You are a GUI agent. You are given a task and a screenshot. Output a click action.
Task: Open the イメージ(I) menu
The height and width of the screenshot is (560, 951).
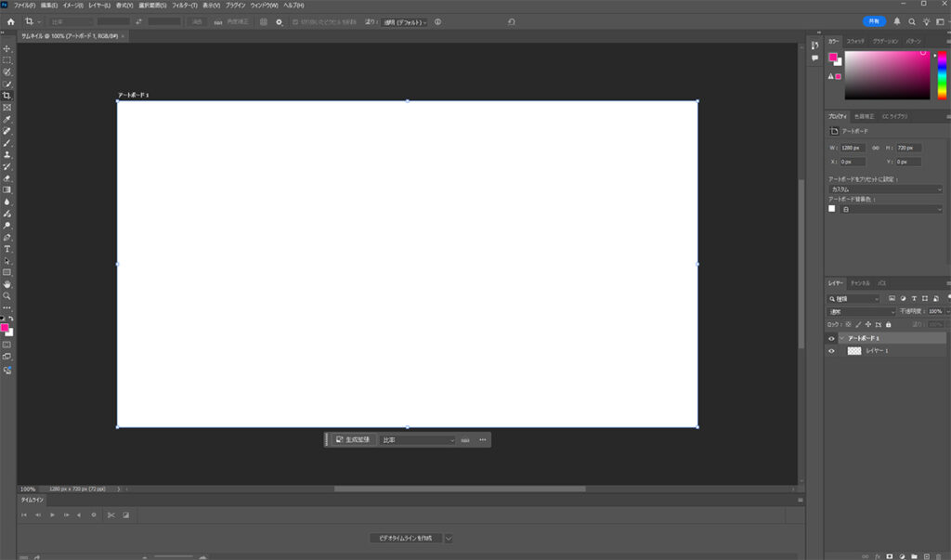[72, 5]
